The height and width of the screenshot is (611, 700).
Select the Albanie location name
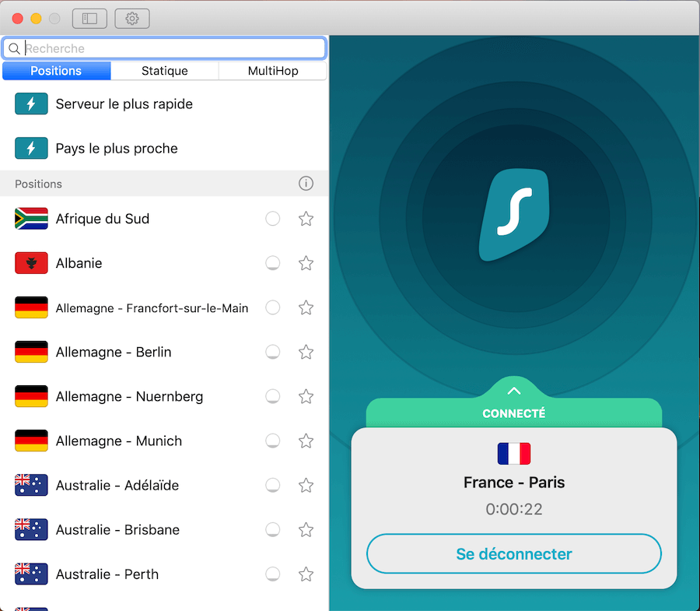click(79, 263)
